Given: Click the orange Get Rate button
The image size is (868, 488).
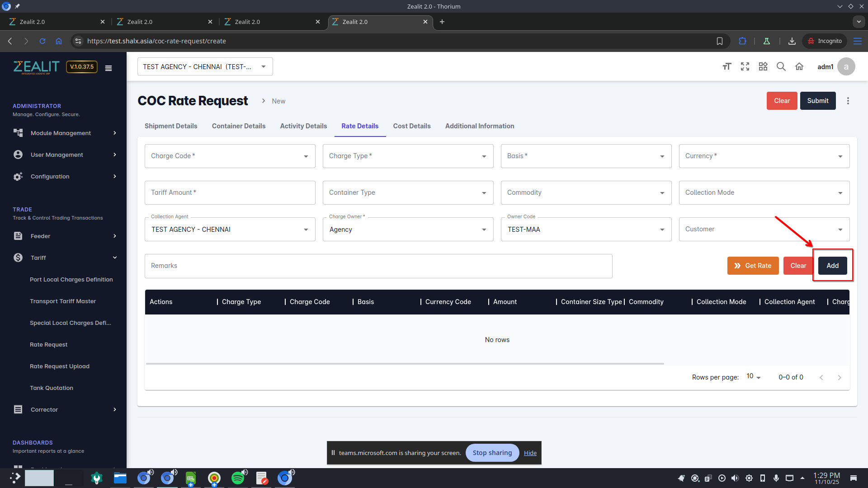Looking at the screenshot, I should (x=753, y=266).
